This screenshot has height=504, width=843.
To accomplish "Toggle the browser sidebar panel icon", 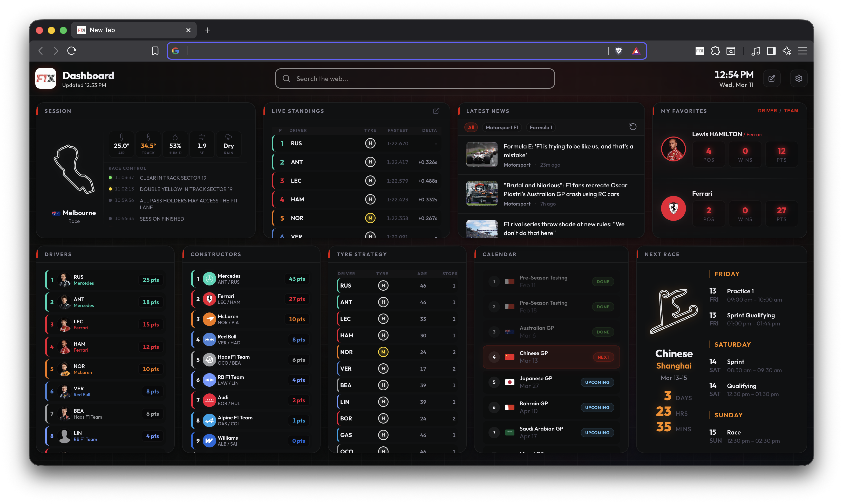I will tap(771, 51).
